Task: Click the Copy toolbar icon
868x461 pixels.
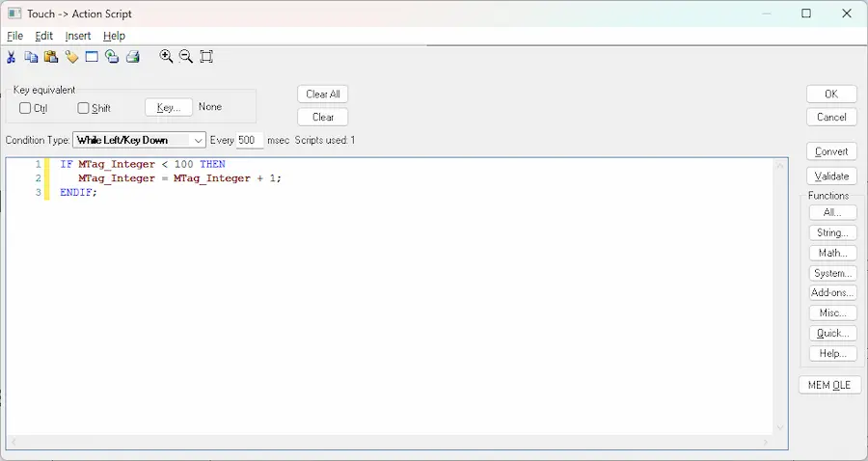Action: [x=31, y=57]
